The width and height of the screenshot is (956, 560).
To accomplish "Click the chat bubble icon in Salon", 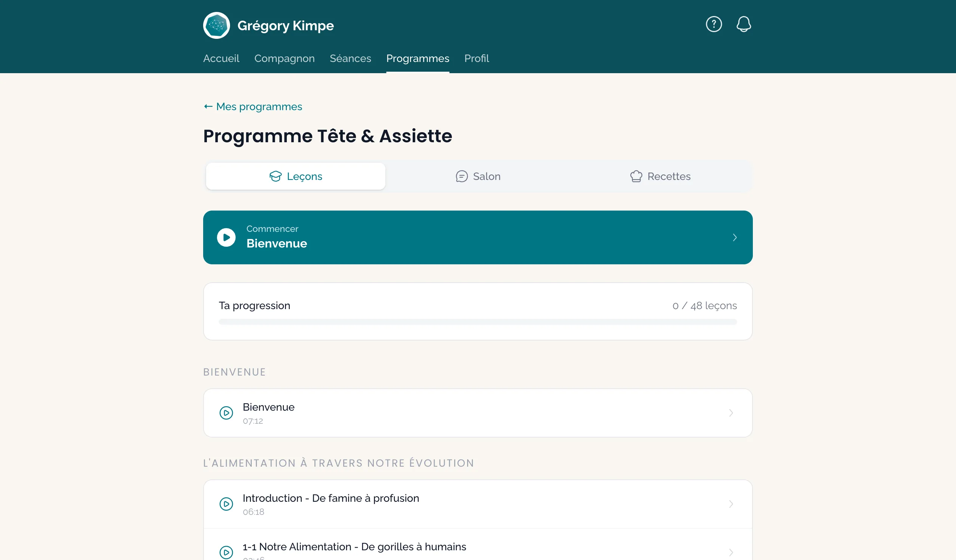I will [461, 176].
